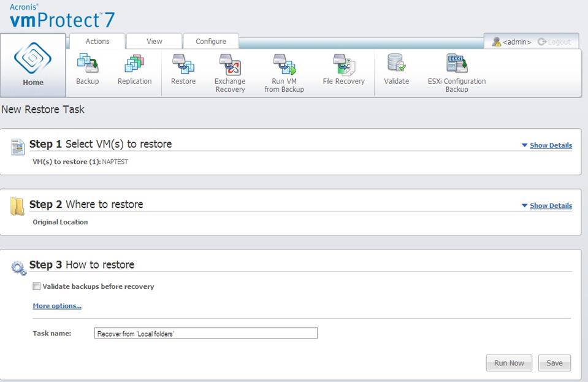Click the Step 1 Select VM(s) heading

[x=101, y=144]
